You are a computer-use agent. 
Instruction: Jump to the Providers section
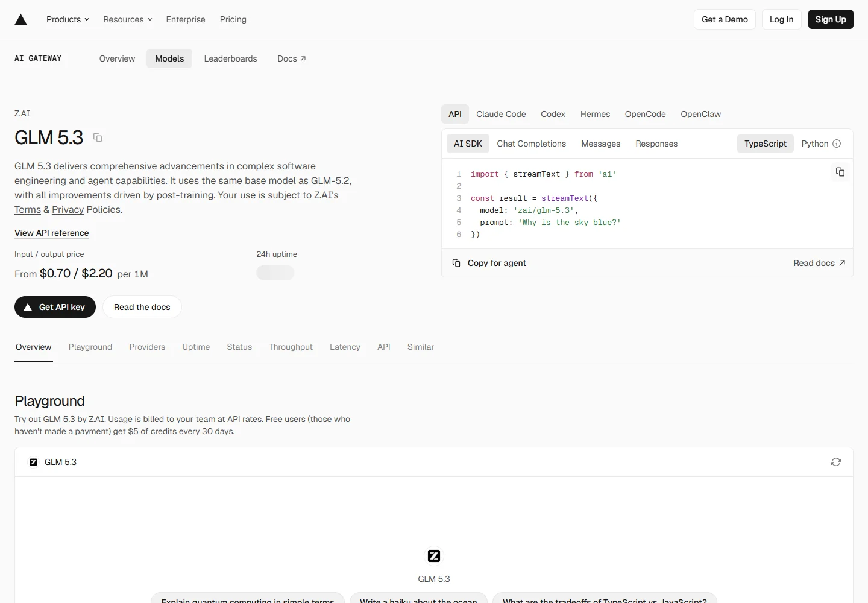[x=147, y=347]
